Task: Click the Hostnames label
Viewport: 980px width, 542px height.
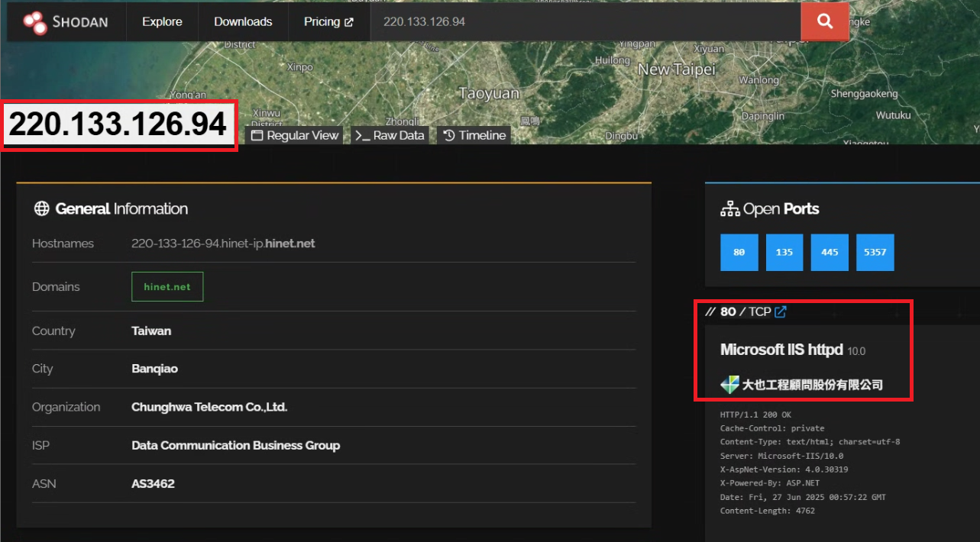Action: (x=63, y=244)
